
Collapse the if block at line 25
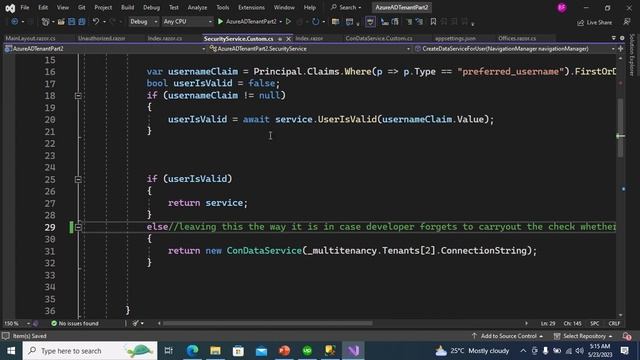(78, 179)
